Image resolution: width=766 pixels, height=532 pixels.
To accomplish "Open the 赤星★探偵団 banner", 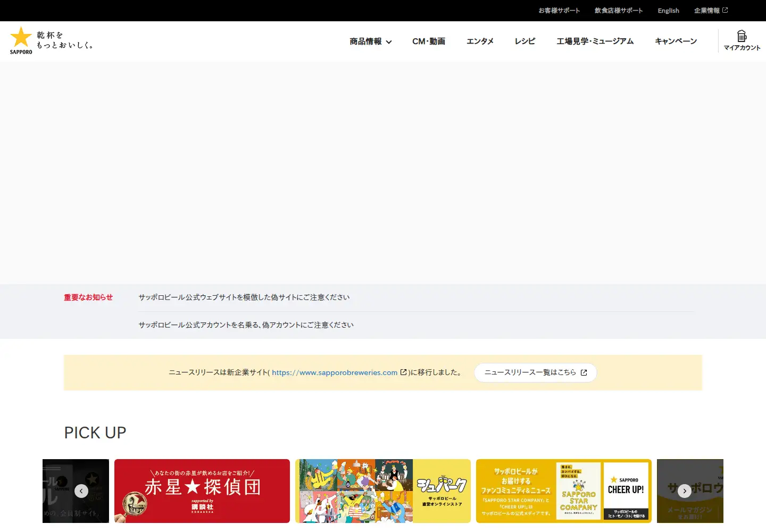I will [202, 491].
